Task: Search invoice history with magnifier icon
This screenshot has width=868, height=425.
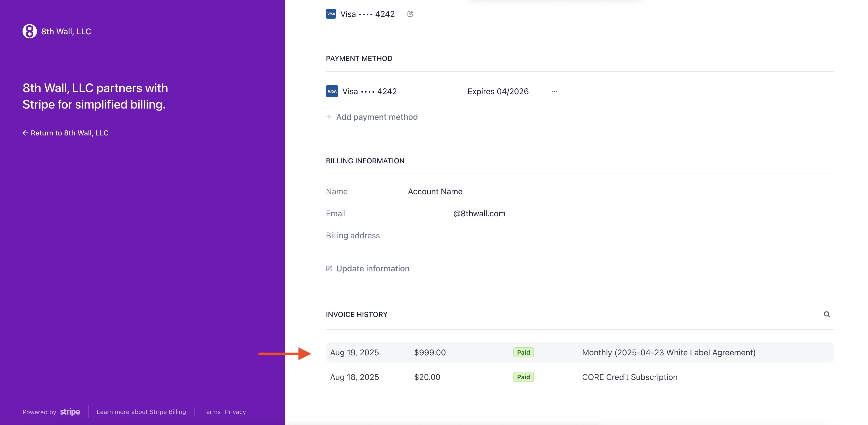Action: (826, 314)
